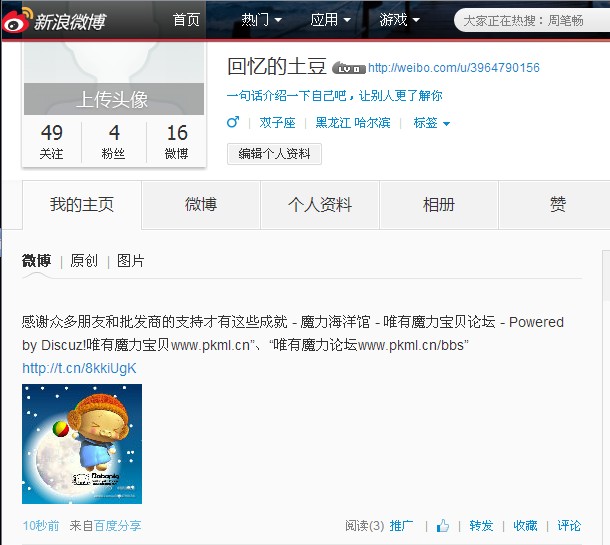Open the t.cn short link in post
The image size is (610, 545).
click(x=79, y=368)
